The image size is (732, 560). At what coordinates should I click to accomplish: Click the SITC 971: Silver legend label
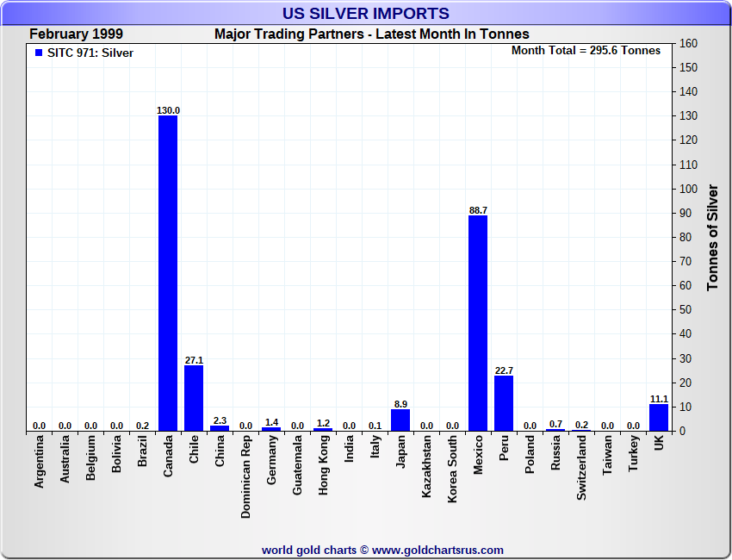(90, 53)
